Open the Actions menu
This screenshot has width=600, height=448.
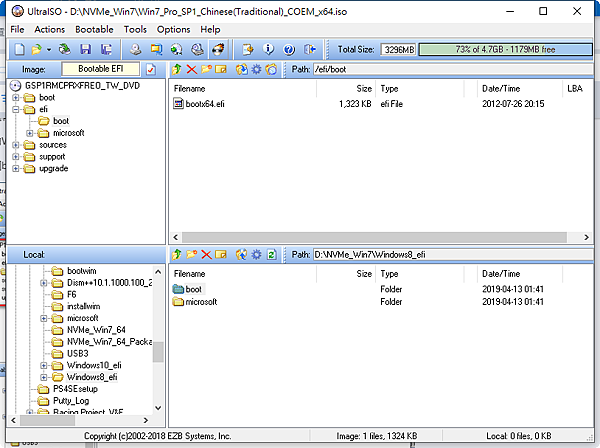[x=49, y=29]
